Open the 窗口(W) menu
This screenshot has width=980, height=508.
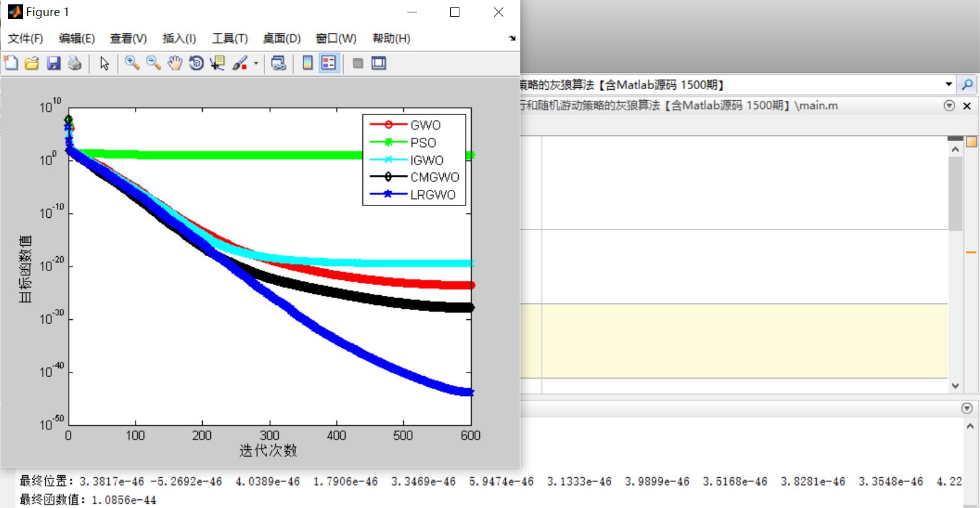pyautogui.click(x=336, y=38)
